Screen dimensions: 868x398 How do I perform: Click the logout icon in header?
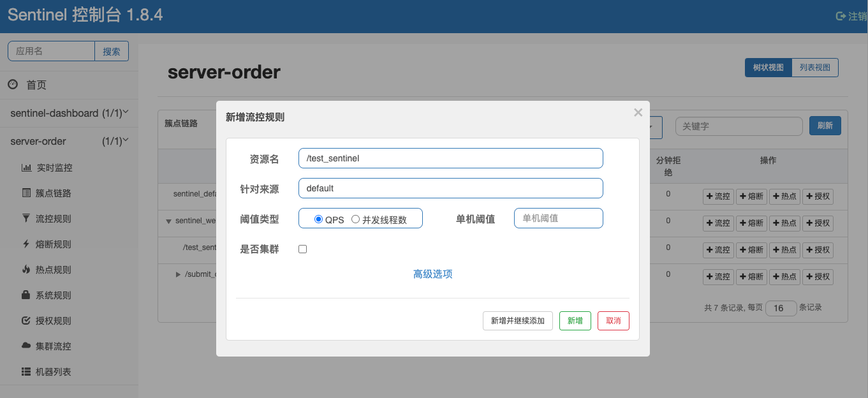[841, 16]
